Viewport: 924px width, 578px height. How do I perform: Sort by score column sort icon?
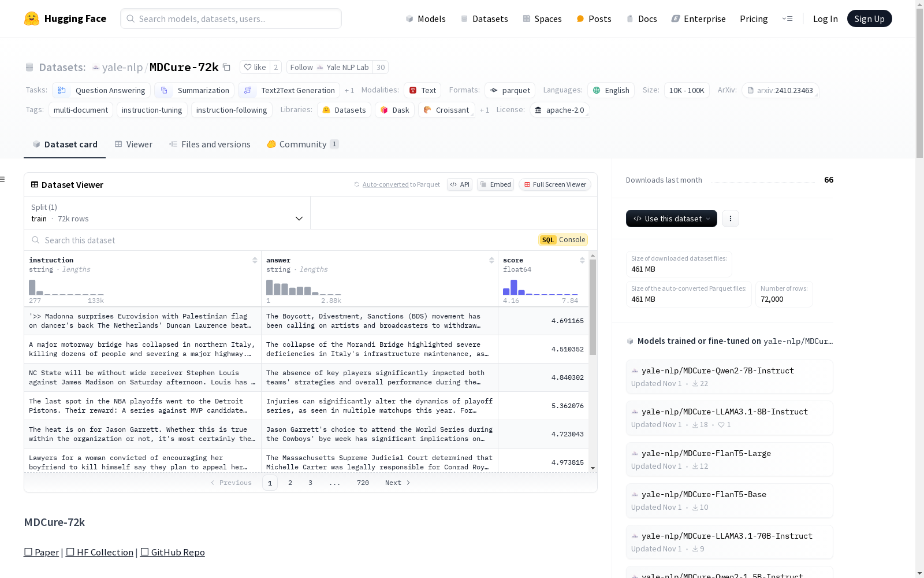point(582,260)
